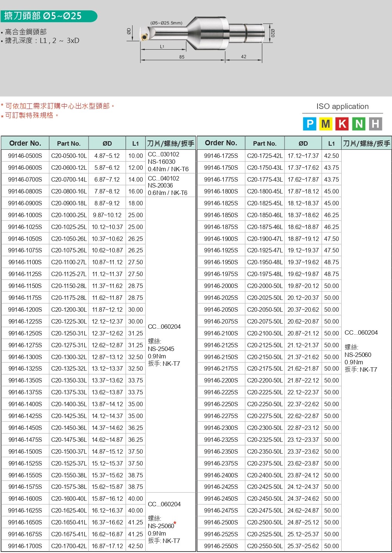
Task: Select part number C20-1050-26L
Action: 69,239
